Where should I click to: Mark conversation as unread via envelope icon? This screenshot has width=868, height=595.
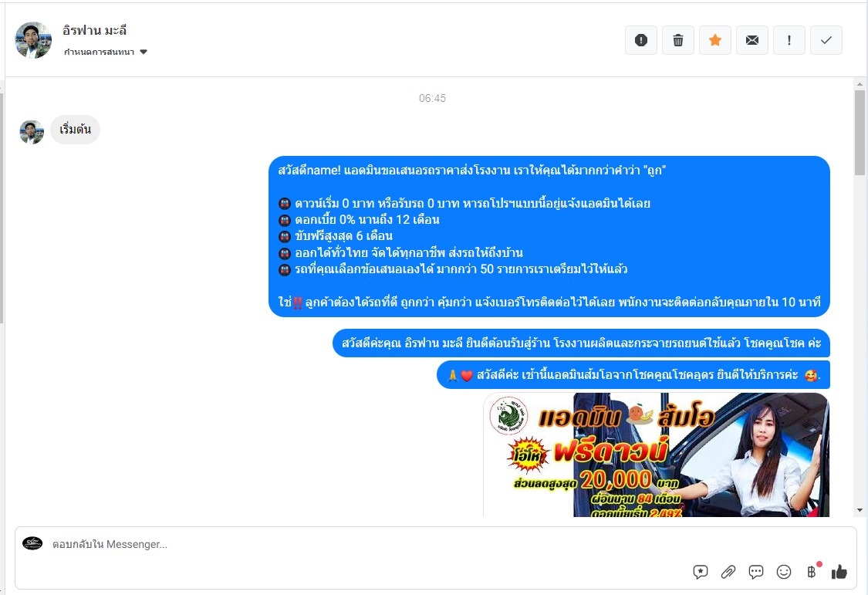(x=752, y=40)
